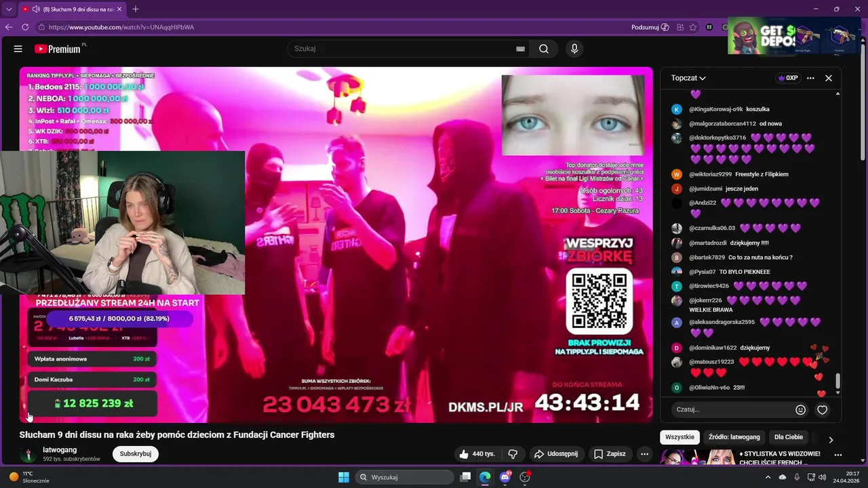Save video with Zapisz button
This screenshot has width=868, height=488.
[x=610, y=454]
